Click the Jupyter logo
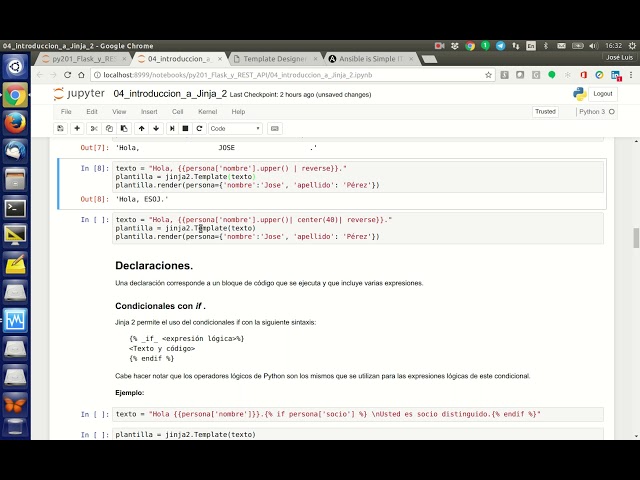This screenshot has width=640, height=480. tap(79, 93)
